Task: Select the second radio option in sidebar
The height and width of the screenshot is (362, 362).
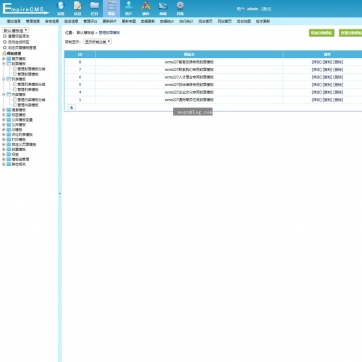Action: (x=5, y=42)
